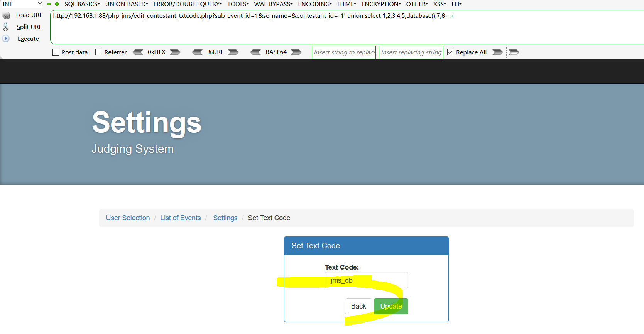Uncheck the Replace All checkbox
This screenshot has width=644, height=334.
[x=450, y=52]
